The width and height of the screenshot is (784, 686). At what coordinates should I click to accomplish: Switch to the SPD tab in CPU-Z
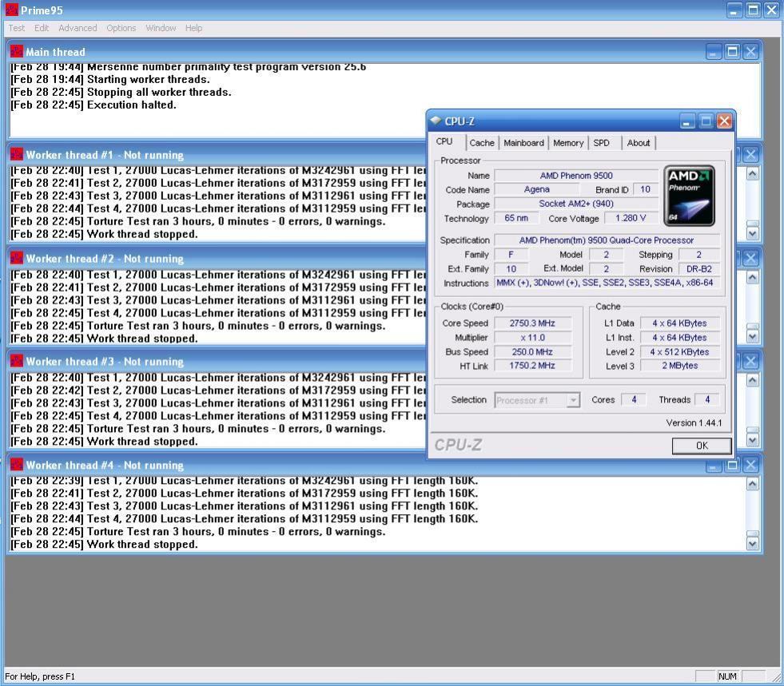(x=601, y=143)
